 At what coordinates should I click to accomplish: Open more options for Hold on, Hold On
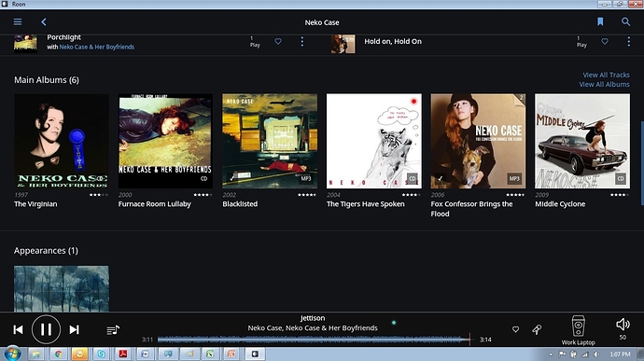tap(628, 41)
